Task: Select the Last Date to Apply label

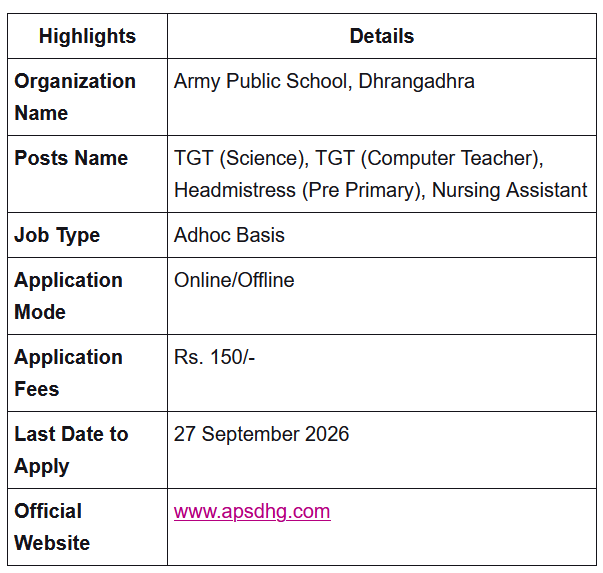Action: (x=71, y=450)
